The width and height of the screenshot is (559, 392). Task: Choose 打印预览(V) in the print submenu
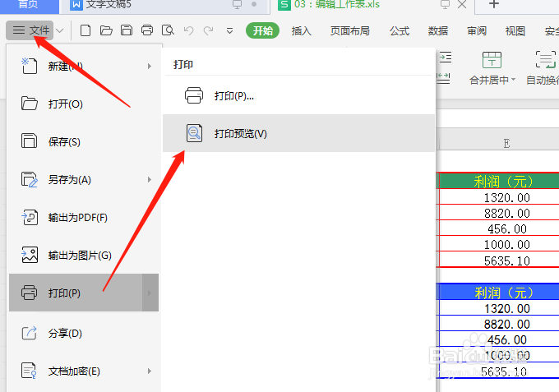[298, 133]
